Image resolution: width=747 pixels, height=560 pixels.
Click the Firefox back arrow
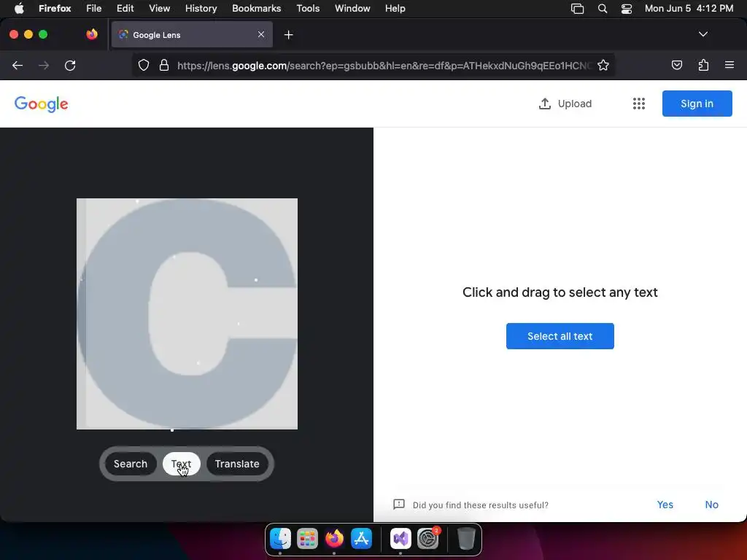(x=18, y=65)
